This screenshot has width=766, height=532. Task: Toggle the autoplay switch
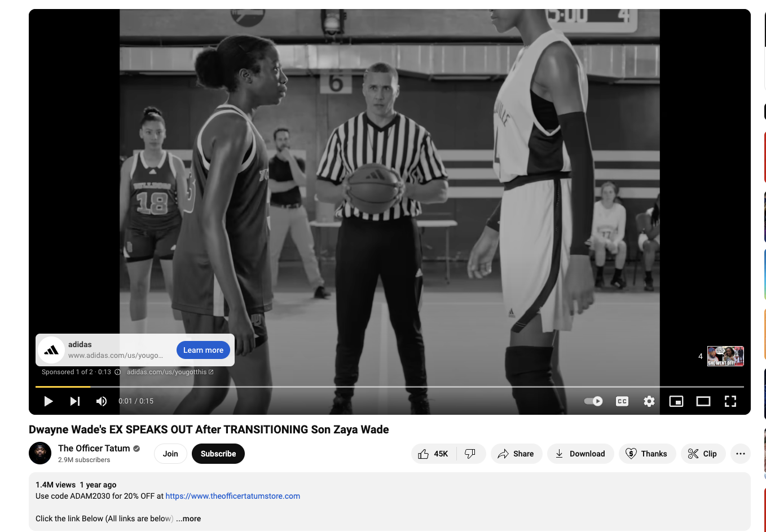(593, 401)
